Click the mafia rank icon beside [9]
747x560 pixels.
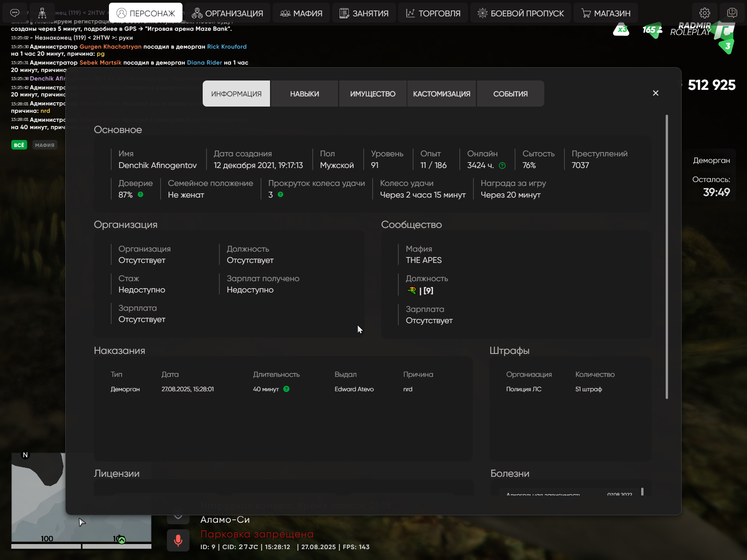(411, 290)
